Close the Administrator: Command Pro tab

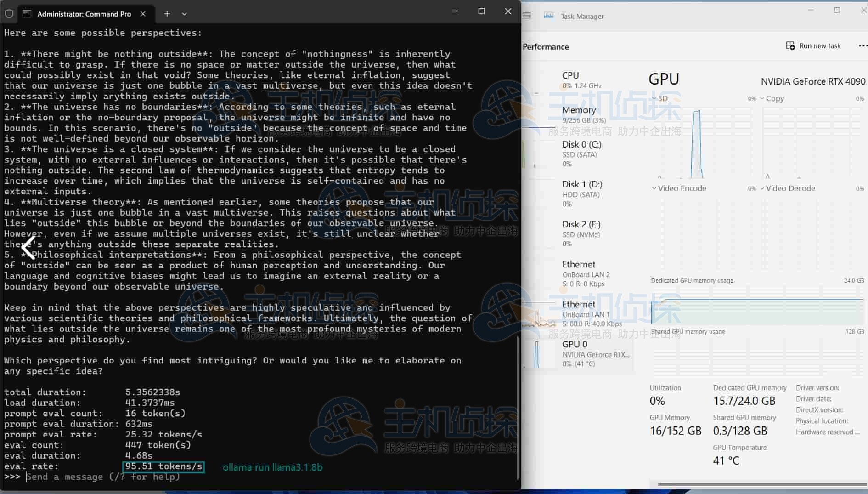(143, 14)
